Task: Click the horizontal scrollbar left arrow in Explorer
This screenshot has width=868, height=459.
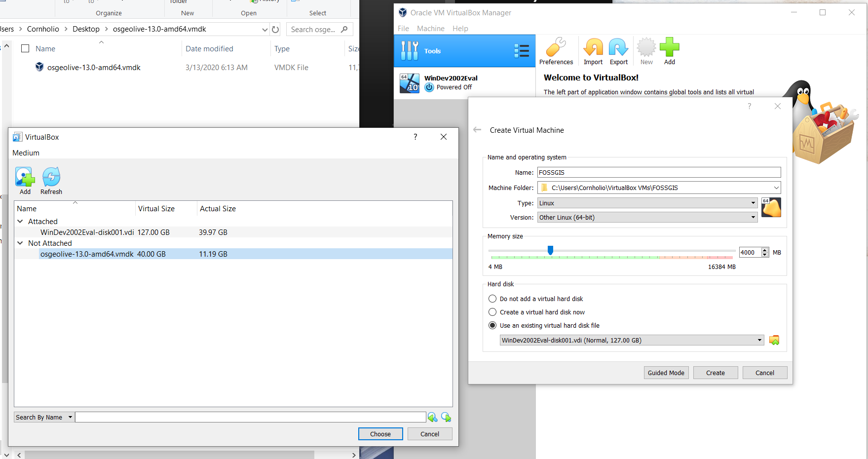Action: click(19, 455)
